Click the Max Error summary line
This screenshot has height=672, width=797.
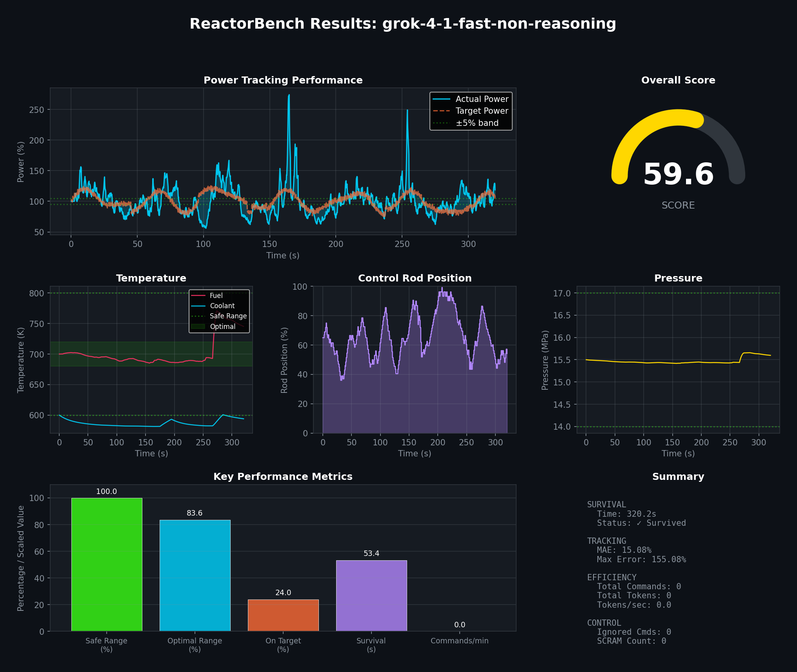coord(641,559)
